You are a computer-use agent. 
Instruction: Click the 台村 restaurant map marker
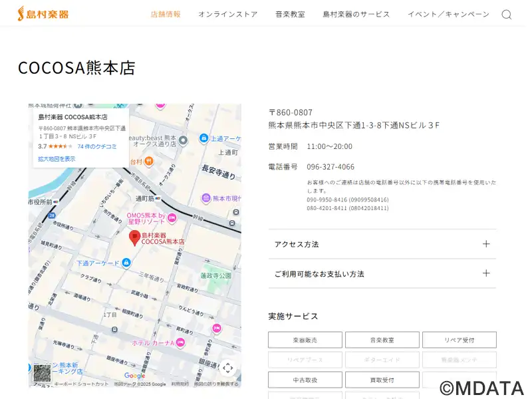(149, 161)
